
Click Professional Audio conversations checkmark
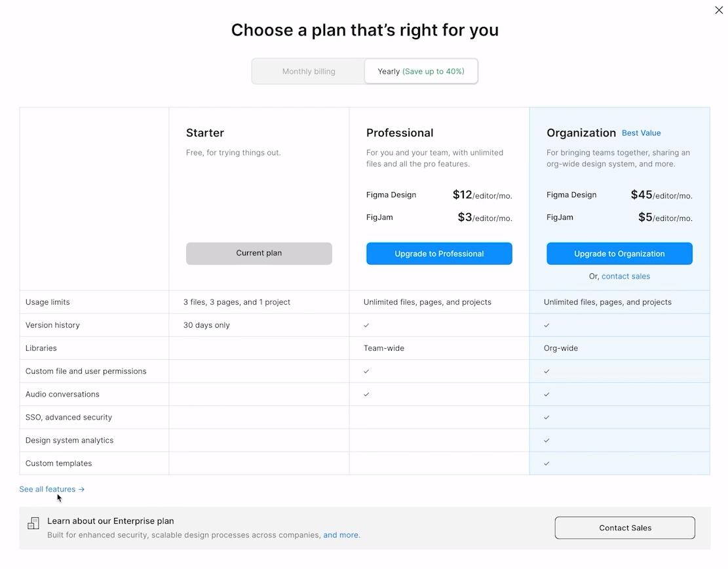[366, 395]
